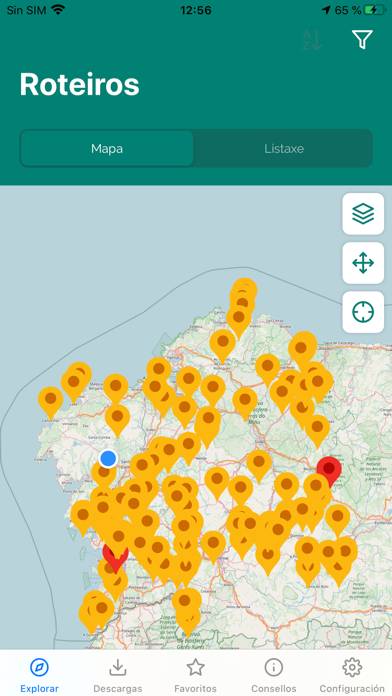This screenshot has height=696, width=392.
Task: Open the Descargas tab
Action: tap(118, 676)
